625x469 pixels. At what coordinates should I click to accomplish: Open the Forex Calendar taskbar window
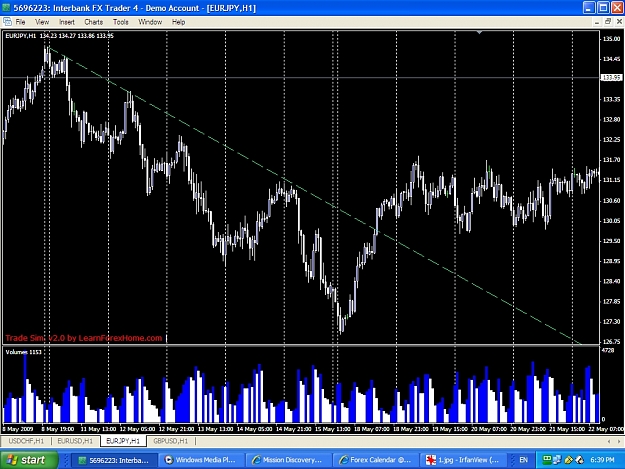click(x=375, y=460)
